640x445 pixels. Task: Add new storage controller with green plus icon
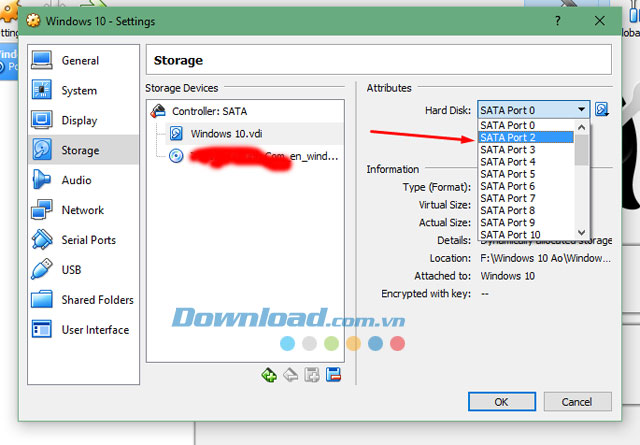click(x=269, y=375)
